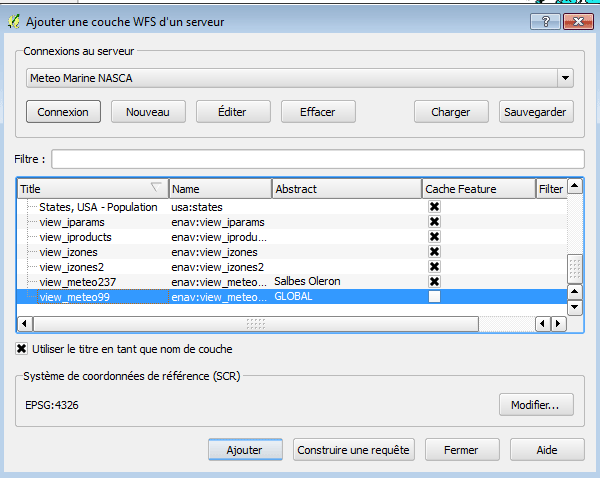Click the Name column header
600x478 pixels.
pos(220,188)
